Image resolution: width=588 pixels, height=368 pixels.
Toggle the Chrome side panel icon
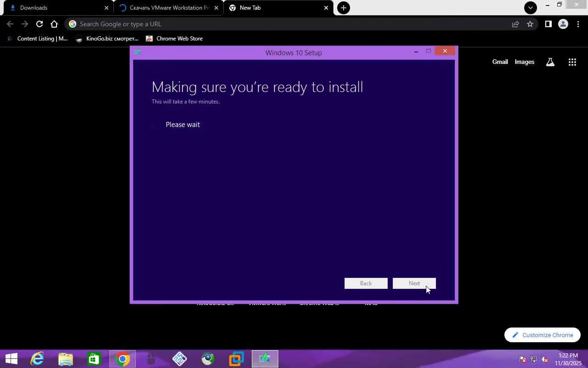[548, 24]
